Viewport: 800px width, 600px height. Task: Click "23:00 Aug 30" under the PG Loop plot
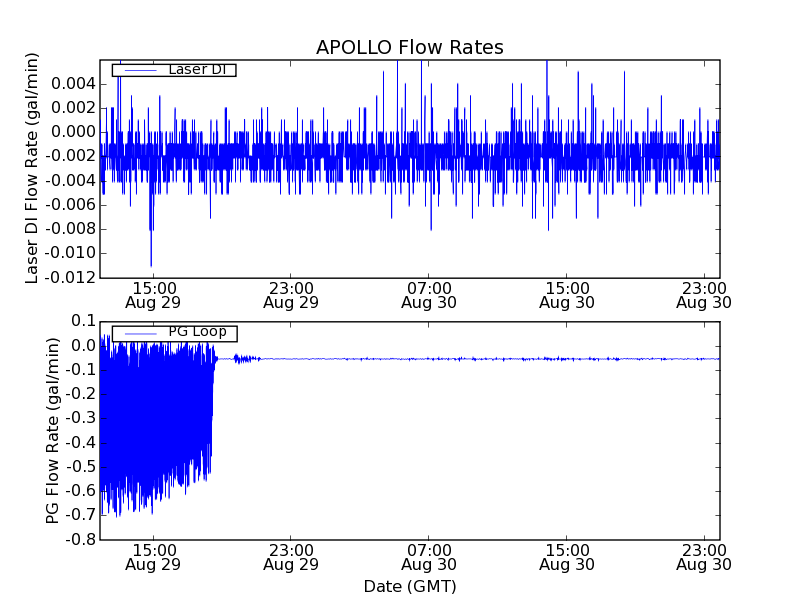coord(704,557)
